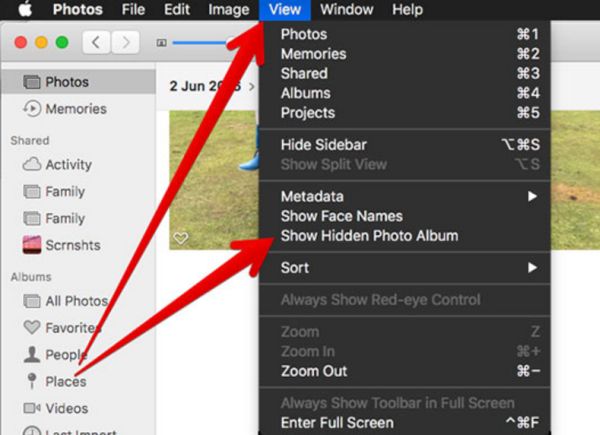
Task: Click the Albums section header in sidebar
Action: coord(31,277)
